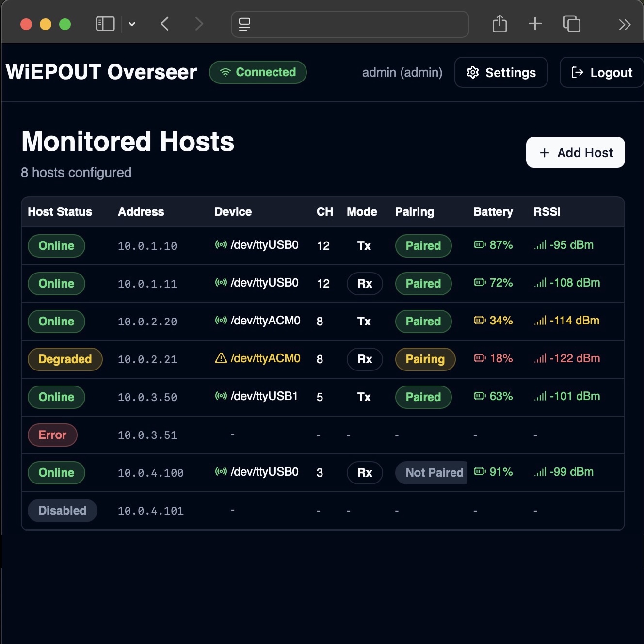Viewport: 644px width, 644px height.
Task: Click the battery icon showing 18% charge
Action: 480,358
